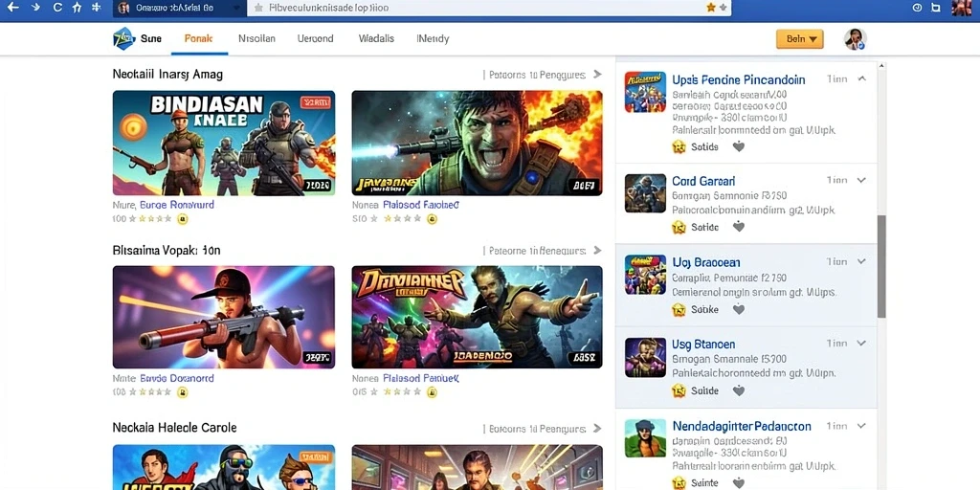Image resolution: width=980 pixels, height=490 pixels.
Task: Click the Upels Fendine Pincandoin app icon
Action: click(645, 92)
